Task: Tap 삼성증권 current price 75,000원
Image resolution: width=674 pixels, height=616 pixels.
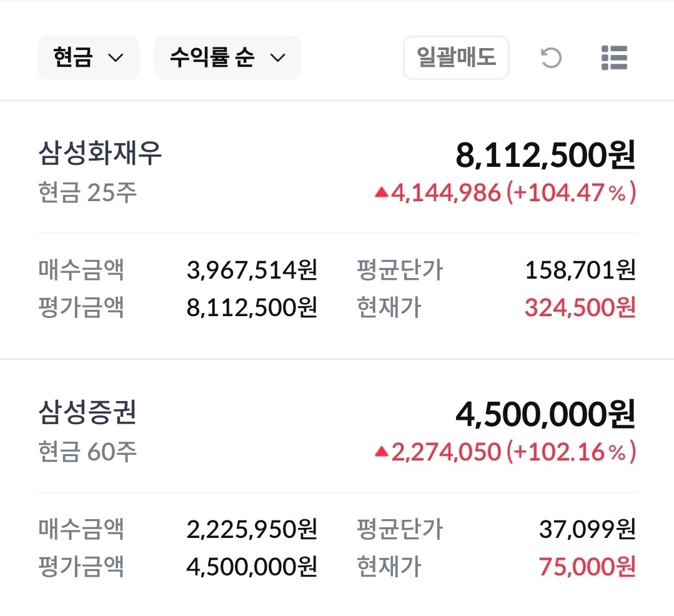Action: pyautogui.click(x=587, y=567)
